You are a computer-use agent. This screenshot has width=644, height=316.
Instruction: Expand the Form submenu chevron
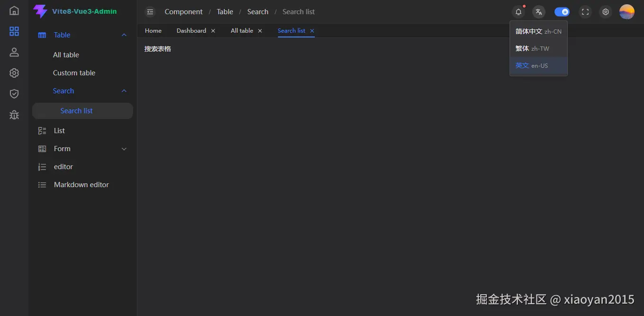click(124, 149)
